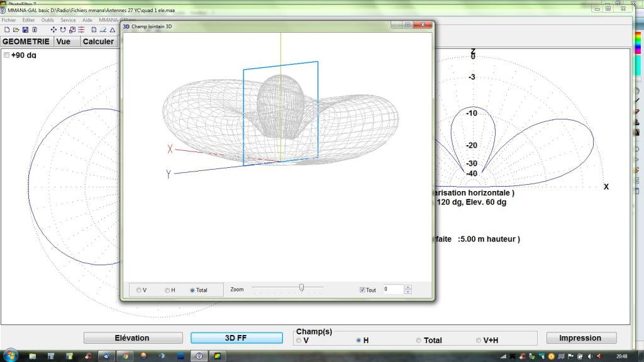This screenshot has height=362, width=644.
Task: Open the Aide menu
Action: click(x=87, y=20)
